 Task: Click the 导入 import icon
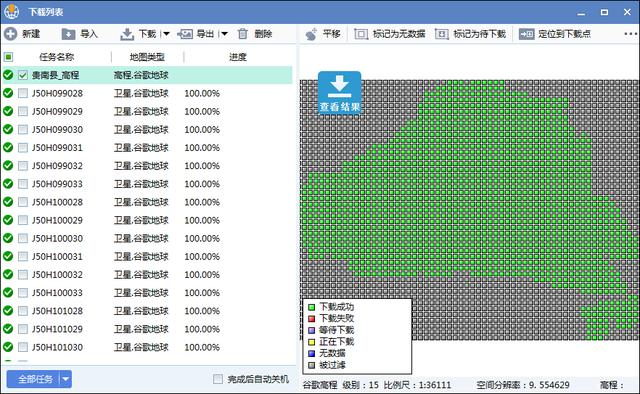click(68, 34)
